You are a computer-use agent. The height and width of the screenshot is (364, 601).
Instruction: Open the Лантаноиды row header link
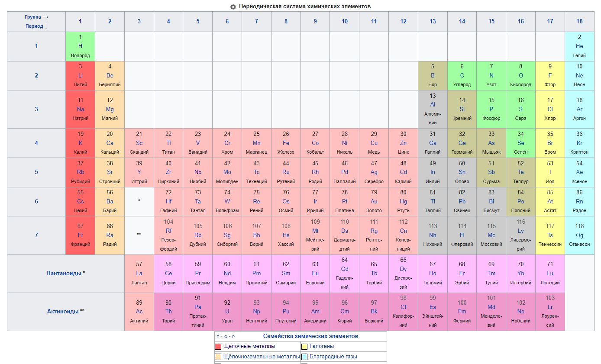[64, 274]
